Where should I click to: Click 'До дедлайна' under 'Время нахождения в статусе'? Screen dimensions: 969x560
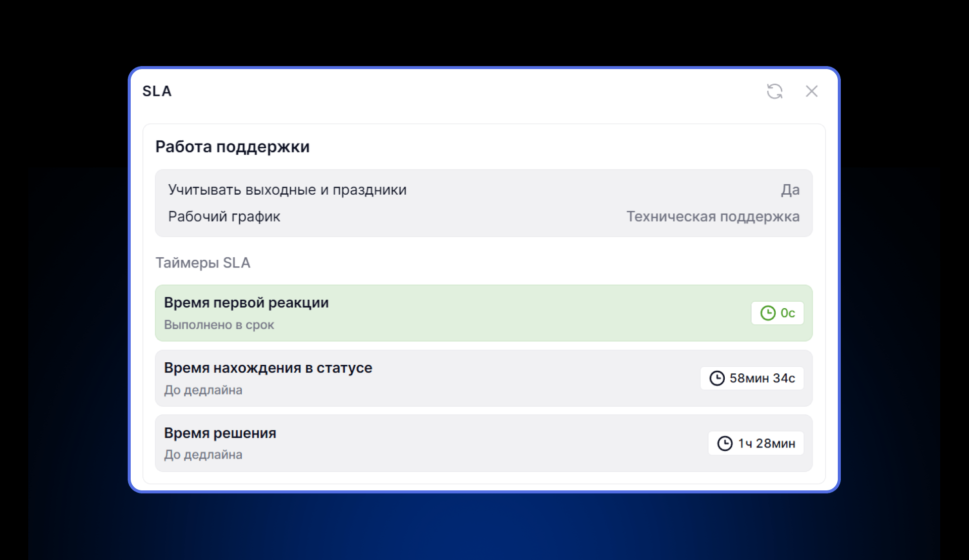click(x=203, y=390)
